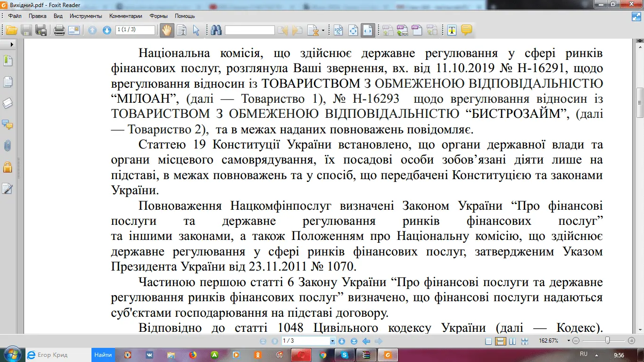Open the zoom percentage dropdown
Screen dimensions: 644x362
[x=569, y=341]
